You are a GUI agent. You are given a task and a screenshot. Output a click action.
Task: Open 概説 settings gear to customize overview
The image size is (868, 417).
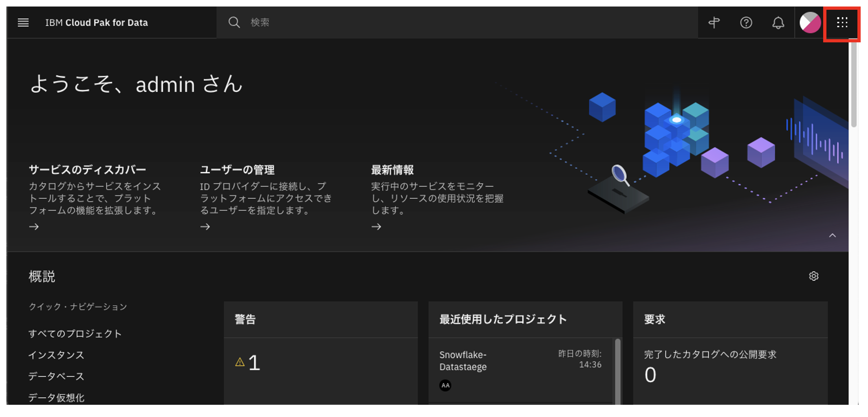click(x=813, y=276)
